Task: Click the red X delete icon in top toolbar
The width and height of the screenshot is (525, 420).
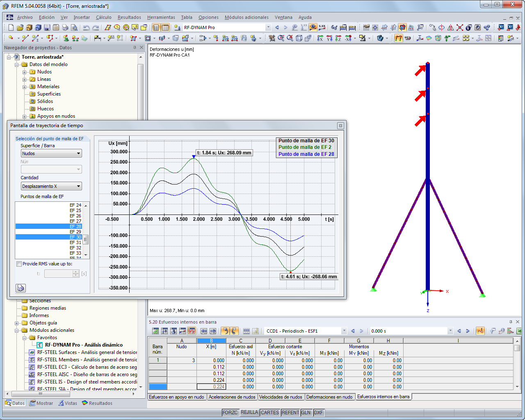Action: click(460, 27)
